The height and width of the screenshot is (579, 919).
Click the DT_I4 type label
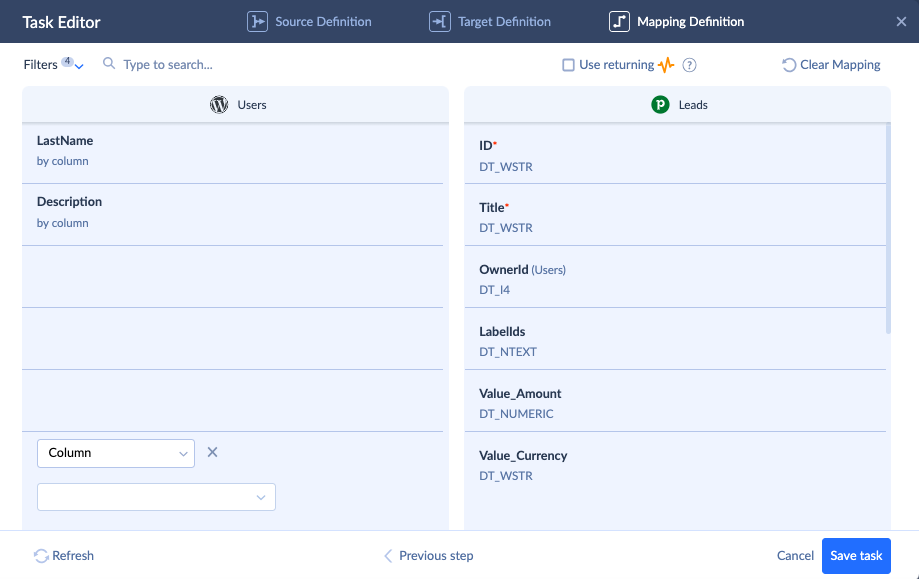click(x=495, y=290)
